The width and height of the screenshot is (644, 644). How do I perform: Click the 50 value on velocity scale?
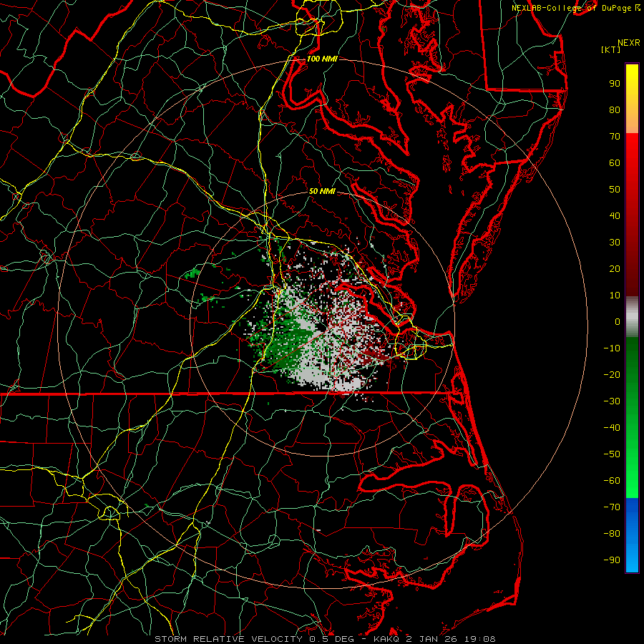pyautogui.click(x=615, y=190)
